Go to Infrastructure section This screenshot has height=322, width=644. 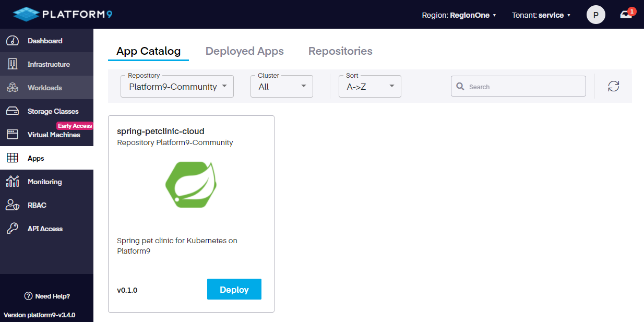(x=46, y=64)
